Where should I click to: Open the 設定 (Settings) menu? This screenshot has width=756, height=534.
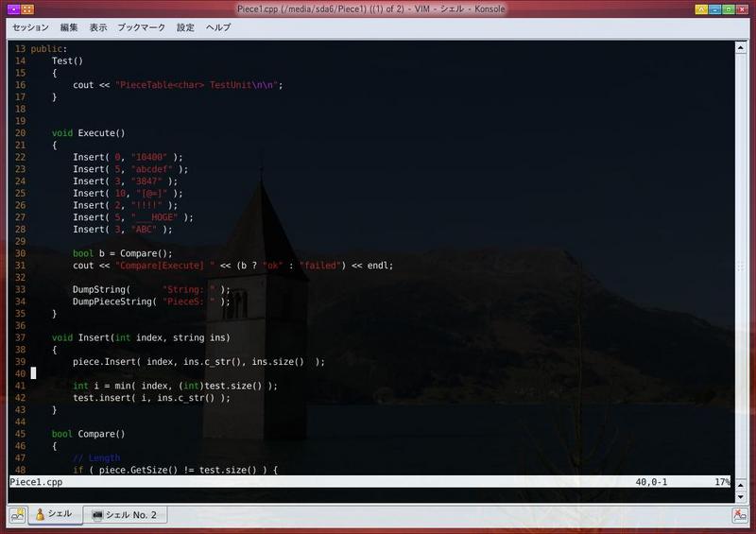[185, 27]
